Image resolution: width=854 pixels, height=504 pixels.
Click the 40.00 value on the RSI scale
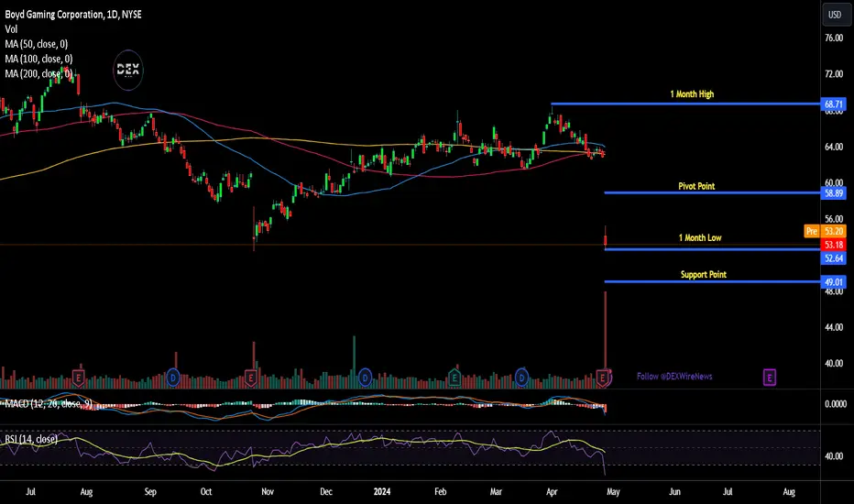tap(834, 456)
